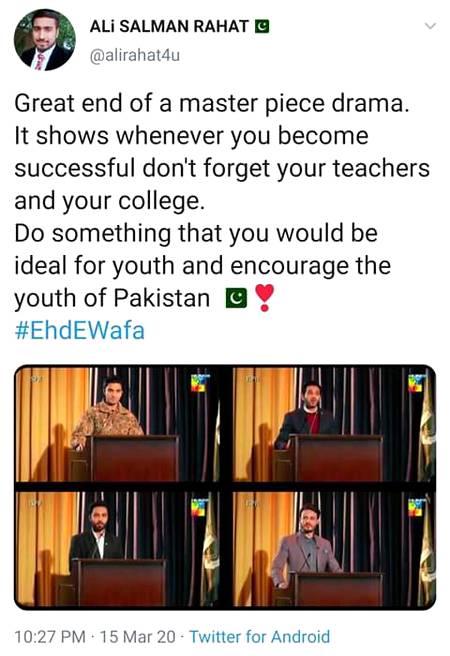The width and height of the screenshot is (450, 656).
Task: Open the tweet options chevron menu
Action: click(430, 26)
